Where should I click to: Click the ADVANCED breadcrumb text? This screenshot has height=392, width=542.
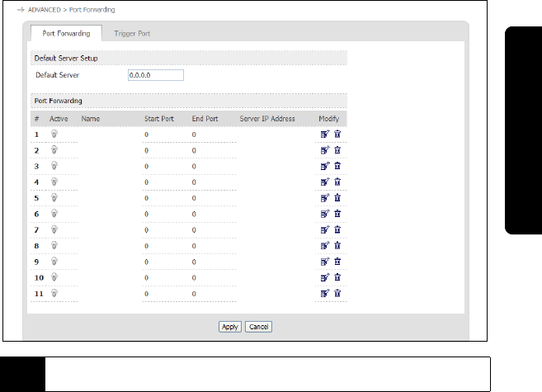tap(42, 10)
